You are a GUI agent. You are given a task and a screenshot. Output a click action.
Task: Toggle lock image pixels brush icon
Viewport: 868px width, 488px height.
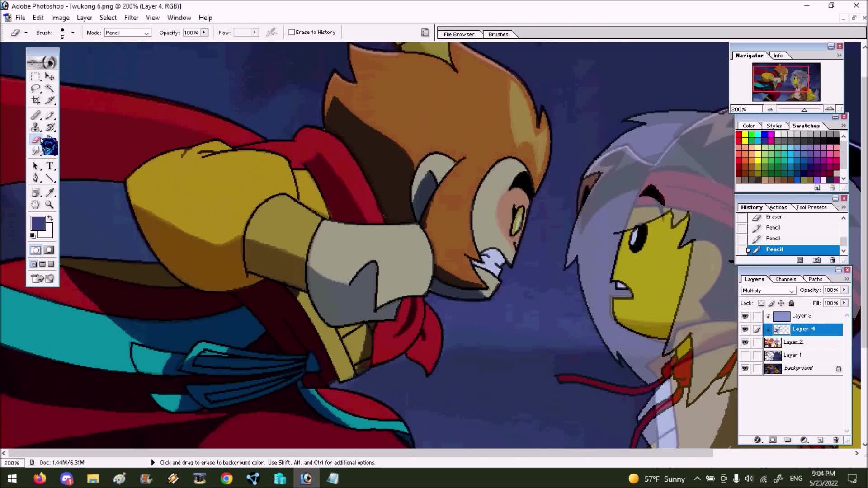771,303
